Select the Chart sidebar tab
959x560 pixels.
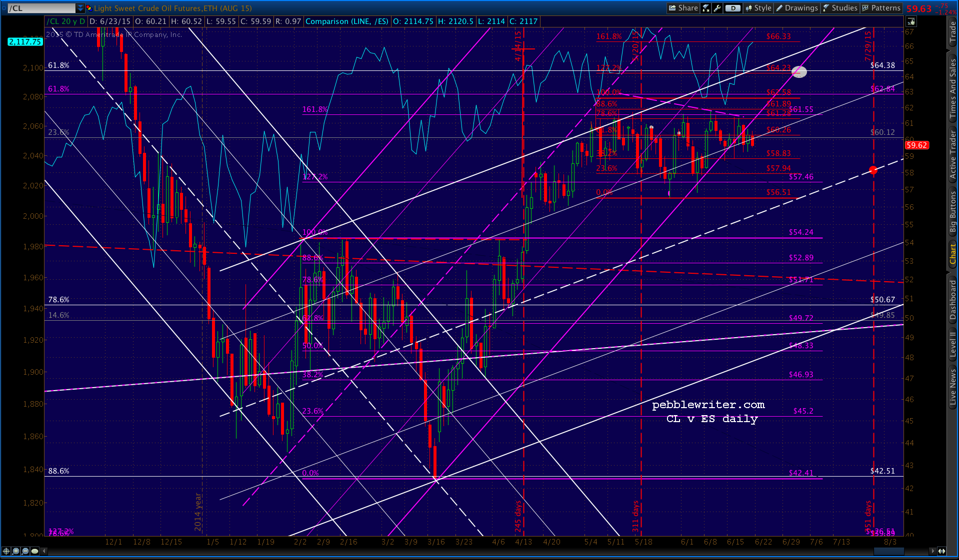(953, 254)
